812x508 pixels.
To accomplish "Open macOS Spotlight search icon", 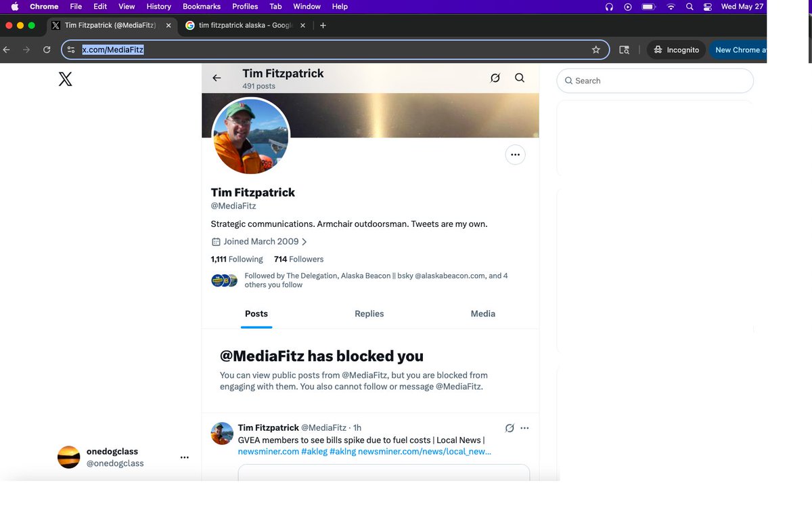I will (690, 6).
